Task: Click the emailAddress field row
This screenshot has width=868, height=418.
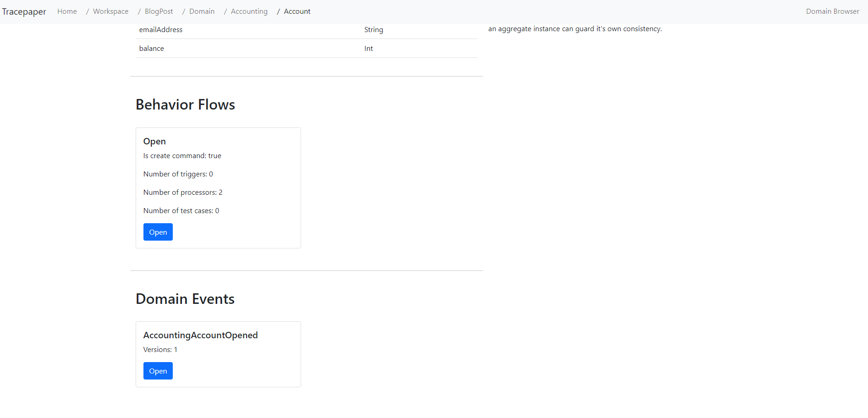Action: 307,29
